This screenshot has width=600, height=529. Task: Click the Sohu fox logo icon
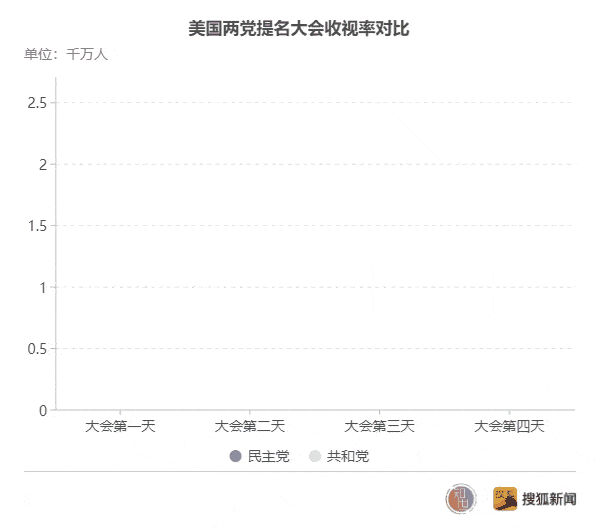click(x=505, y=499)
